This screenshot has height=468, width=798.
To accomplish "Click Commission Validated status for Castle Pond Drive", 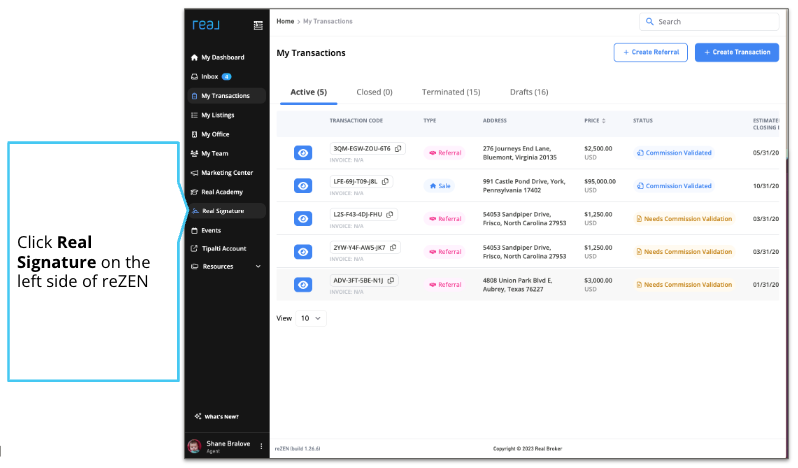I will tap(674, 186).
